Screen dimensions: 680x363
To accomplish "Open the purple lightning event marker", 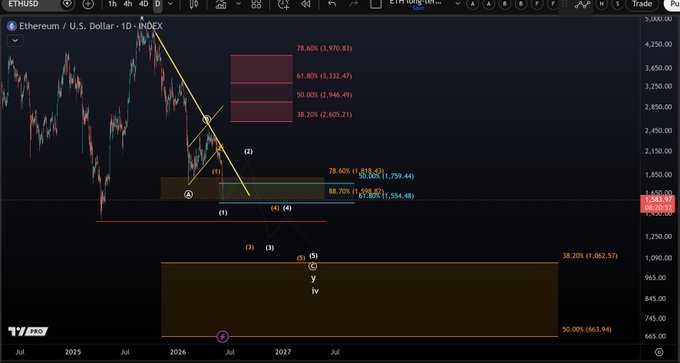I will (222, 336).
